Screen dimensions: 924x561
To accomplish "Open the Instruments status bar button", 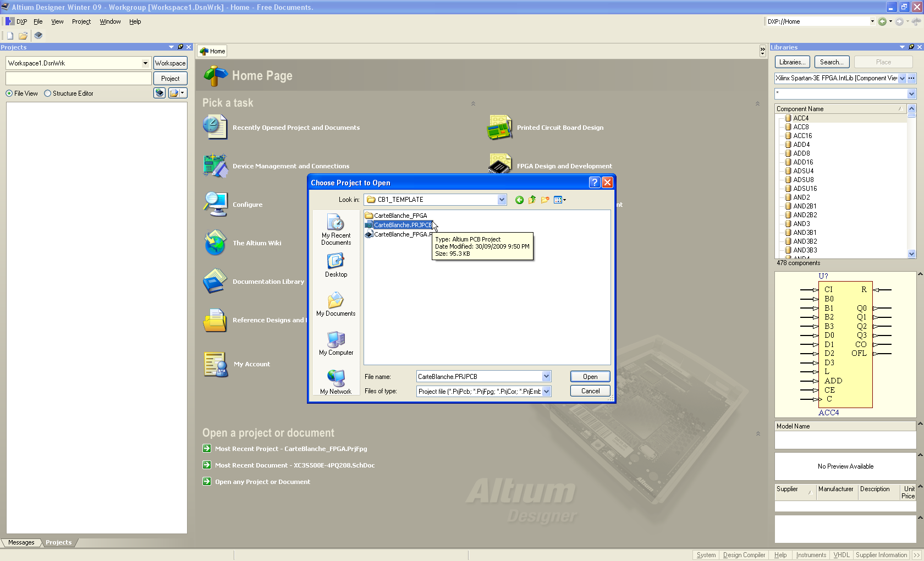I will (811, 555).
